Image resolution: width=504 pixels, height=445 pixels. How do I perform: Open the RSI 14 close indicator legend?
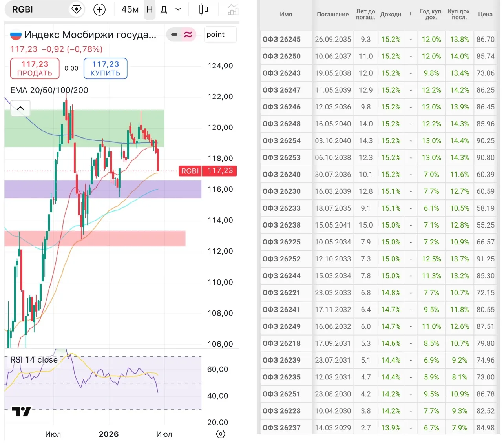[34, 360]
